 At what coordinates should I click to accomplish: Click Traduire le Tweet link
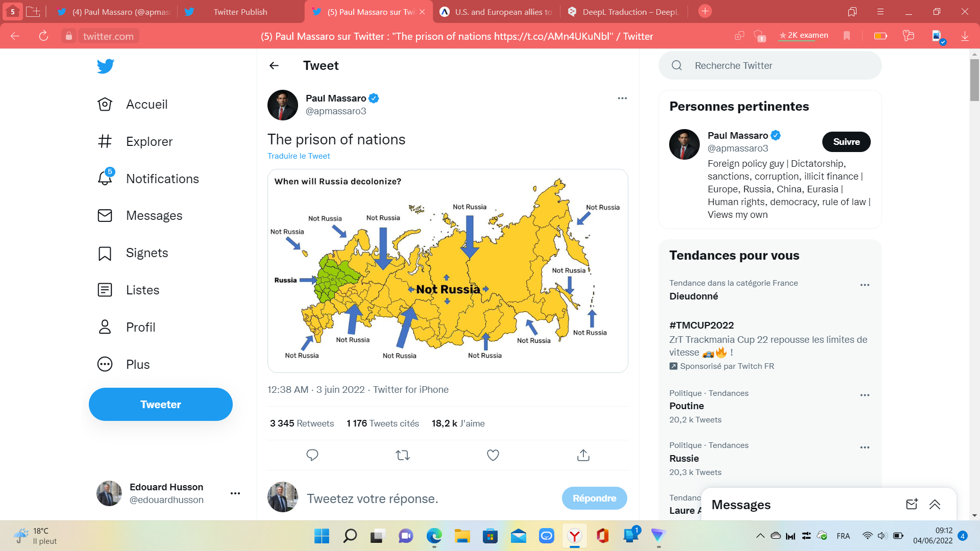click(x=299, y=156)
